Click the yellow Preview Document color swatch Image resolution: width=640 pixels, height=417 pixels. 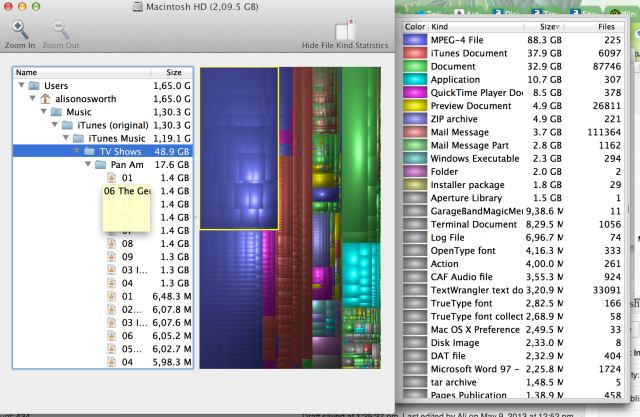tap(415, 106)
